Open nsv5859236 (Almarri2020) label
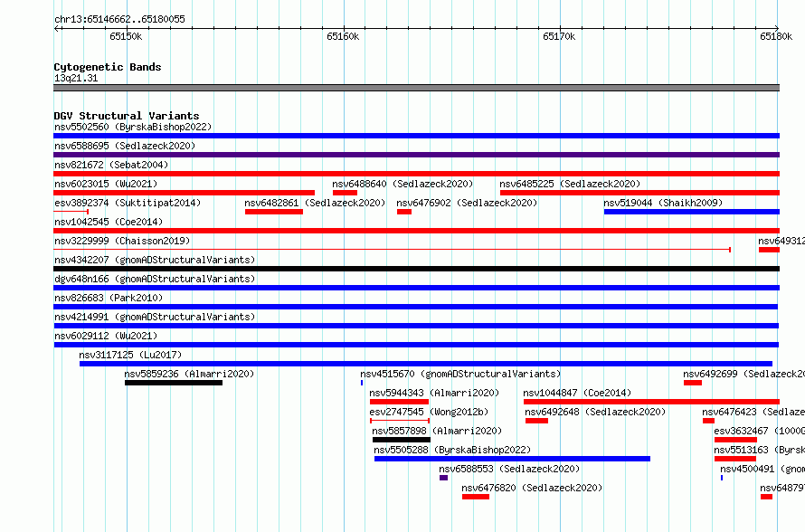The height and width of the screenshot is (532, 805). 189,374
